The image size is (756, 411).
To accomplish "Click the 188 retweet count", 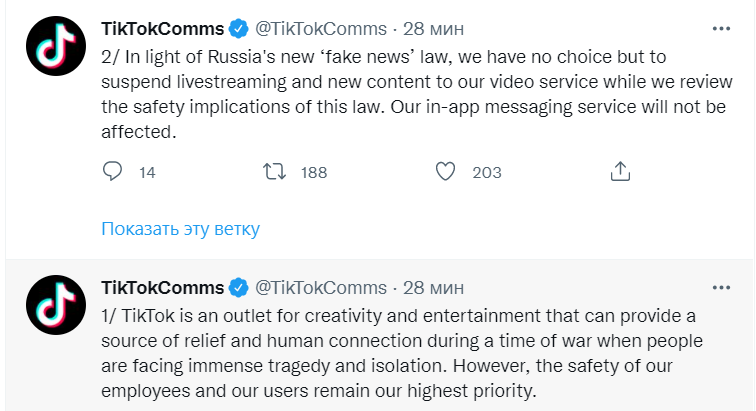I will [x=314, y=173].
